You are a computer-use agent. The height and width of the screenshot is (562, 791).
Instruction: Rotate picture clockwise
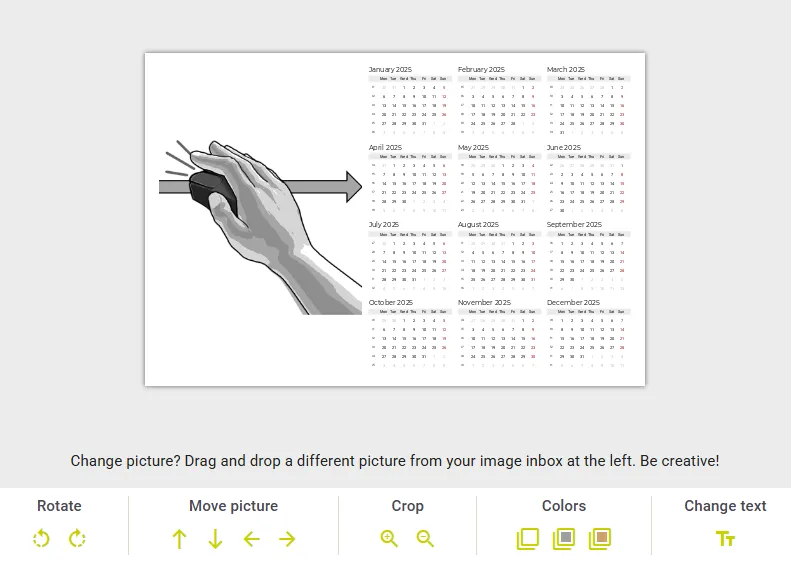[77, 538]
